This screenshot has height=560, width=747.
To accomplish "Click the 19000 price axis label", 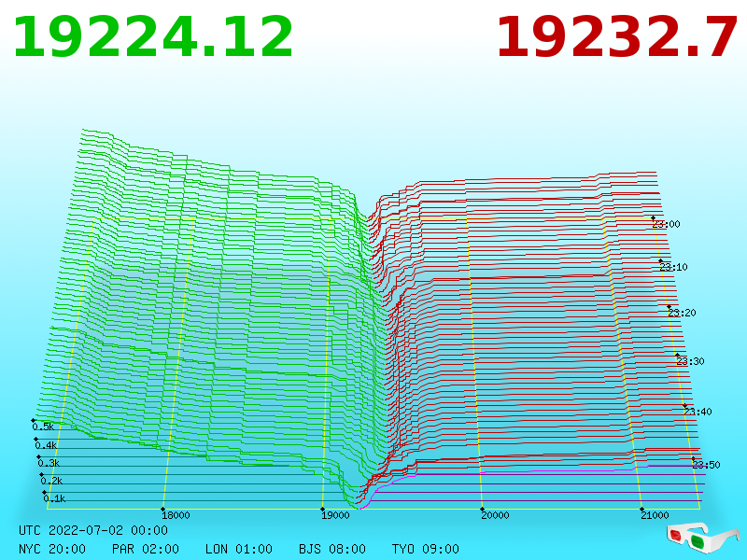I will pos(335,515).
